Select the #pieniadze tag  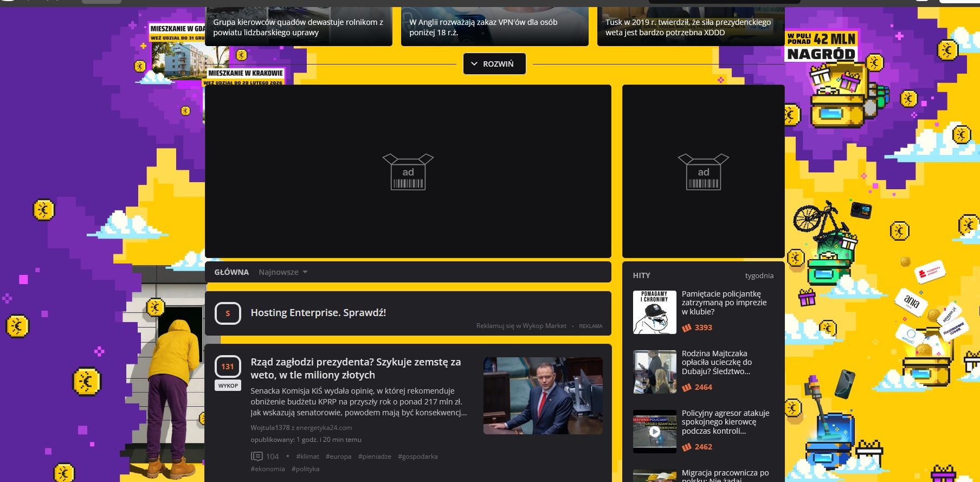click(x=375, y=457)
